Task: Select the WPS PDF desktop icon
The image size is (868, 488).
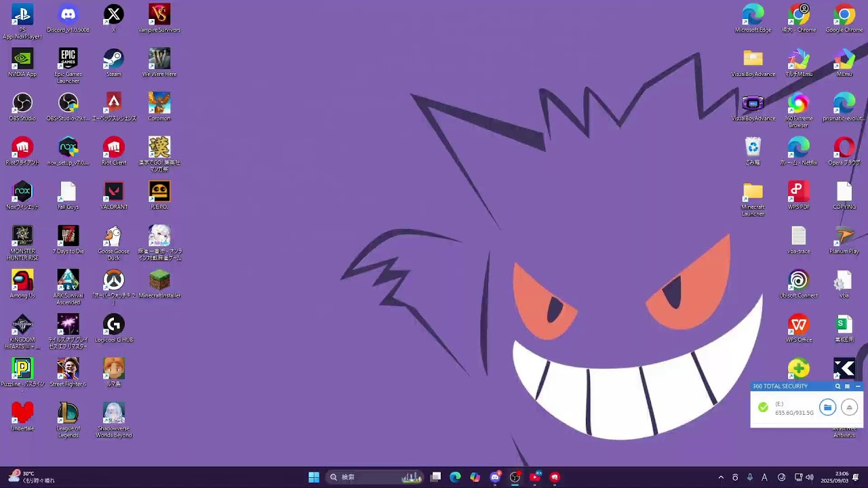Action: click(798, 196)
